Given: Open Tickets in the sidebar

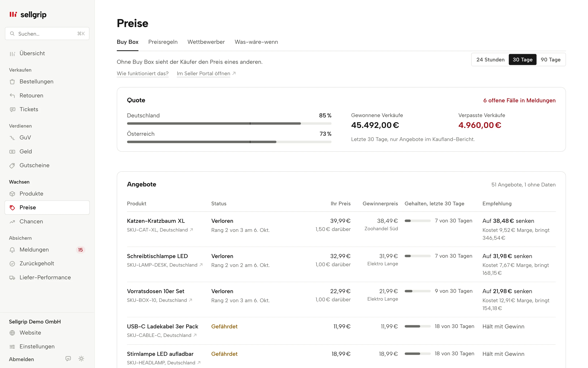Looking at the screenshot, I should point(47,109).
